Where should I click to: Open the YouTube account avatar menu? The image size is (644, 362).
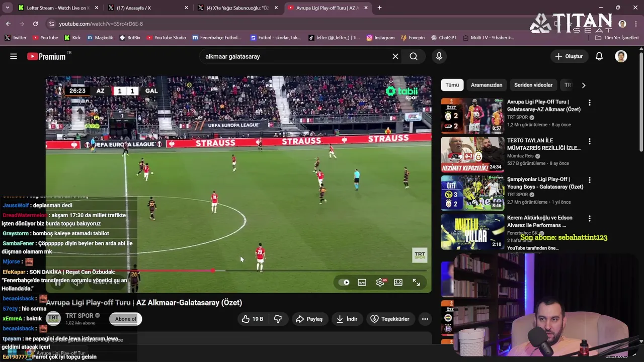coord(621,56)
